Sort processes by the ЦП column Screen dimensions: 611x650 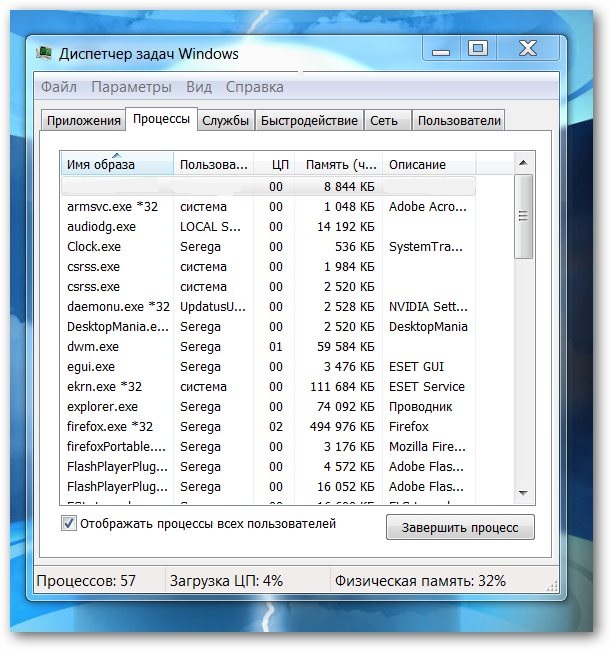pos(275,165)
